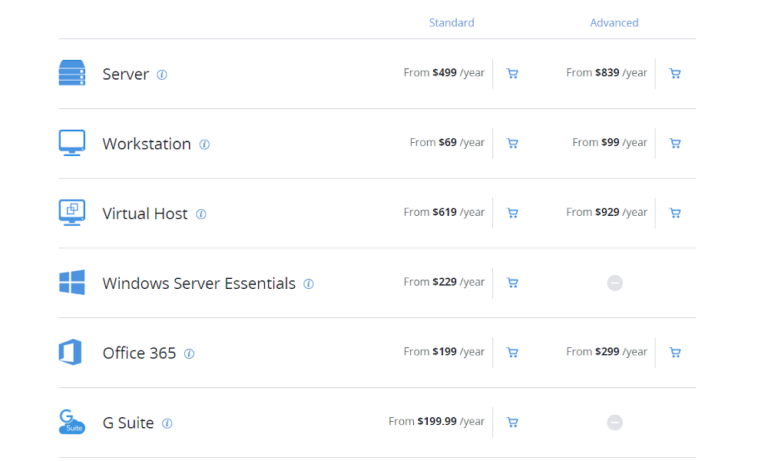Viewport: 768px width, 461px height.
Task: Click the 'From $69 /year' Workstation price
Action: tap(447, 142)
